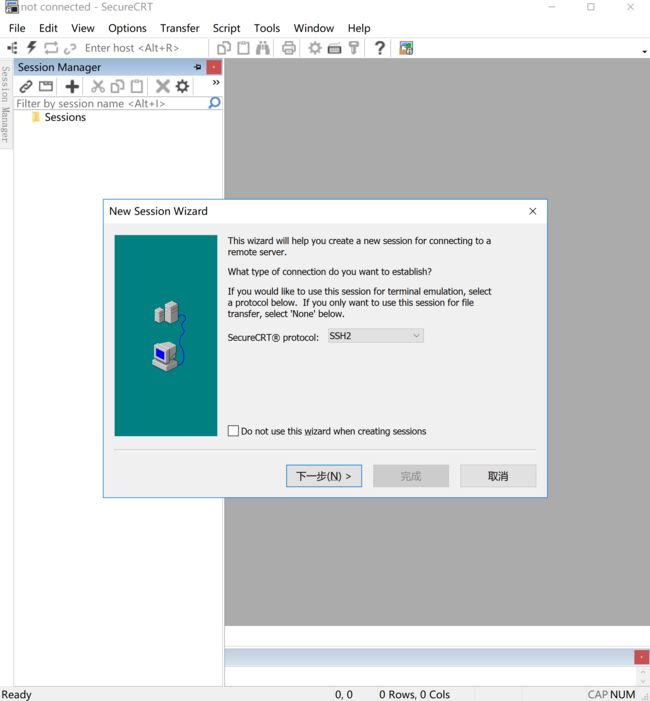
Task: Open the Options menu
Action: tap(127, 28)
